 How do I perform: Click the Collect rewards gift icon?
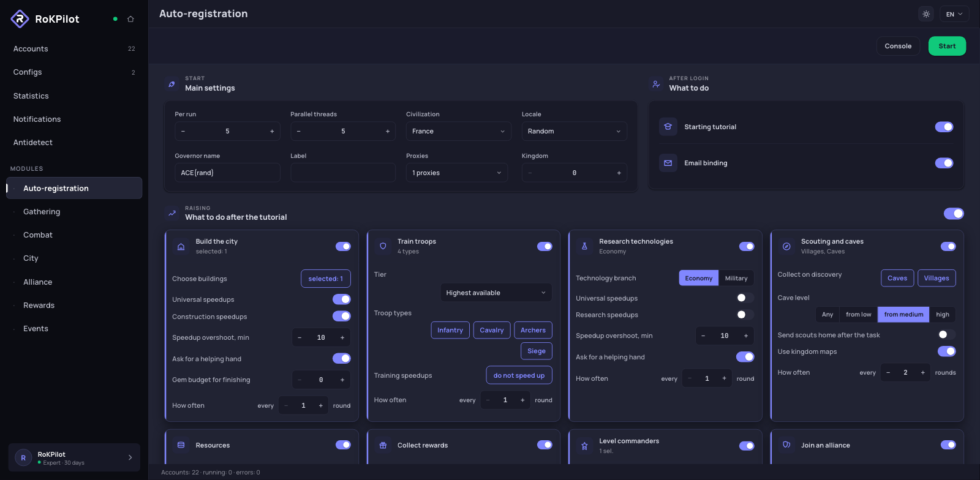(x=383, y=445)
